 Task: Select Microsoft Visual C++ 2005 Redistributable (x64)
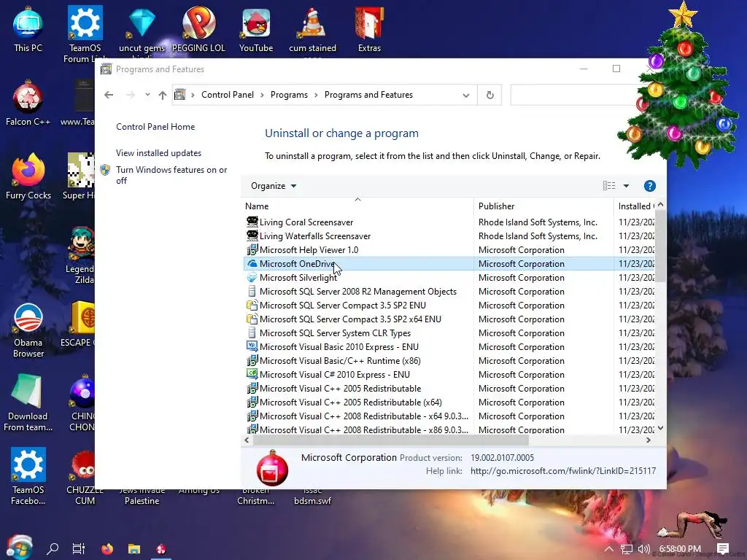coord(449,402)
